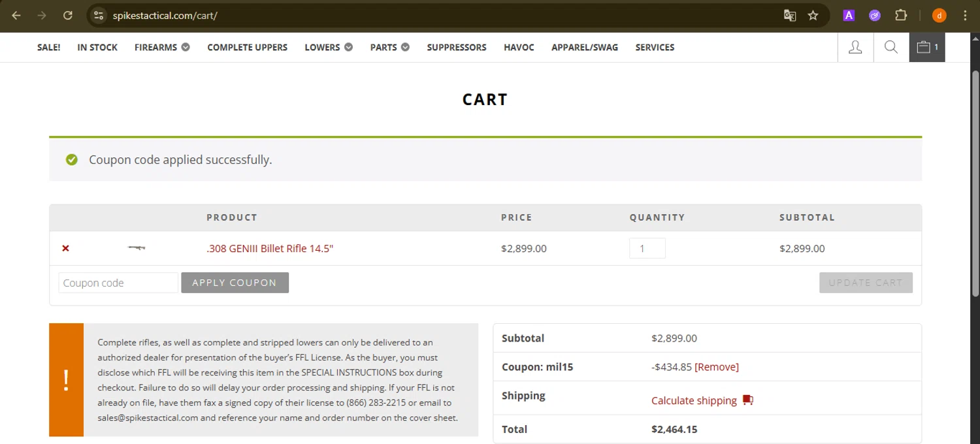980x444 pixels.
Task: Click the quantity input box
Action: [647, 248]
